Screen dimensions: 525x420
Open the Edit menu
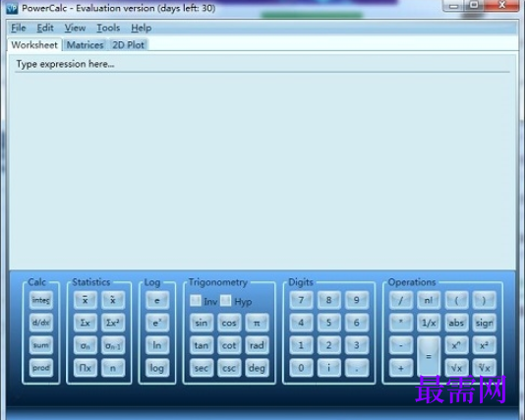click(45, 28)
